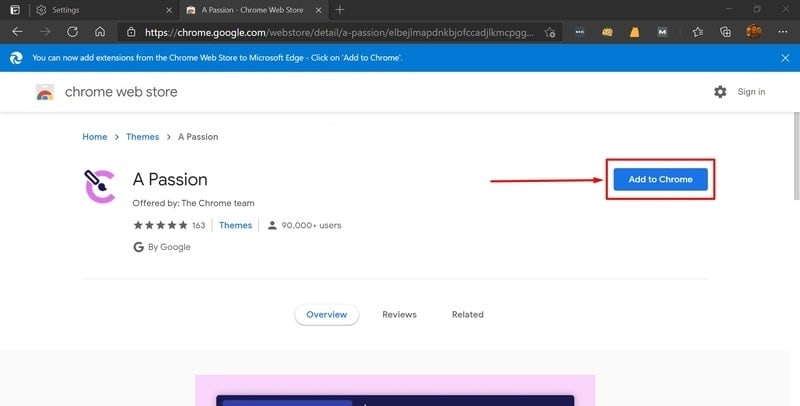The image size is (800, 406).
Task: Add this page to favorites star icon
Action: (549, 32)
